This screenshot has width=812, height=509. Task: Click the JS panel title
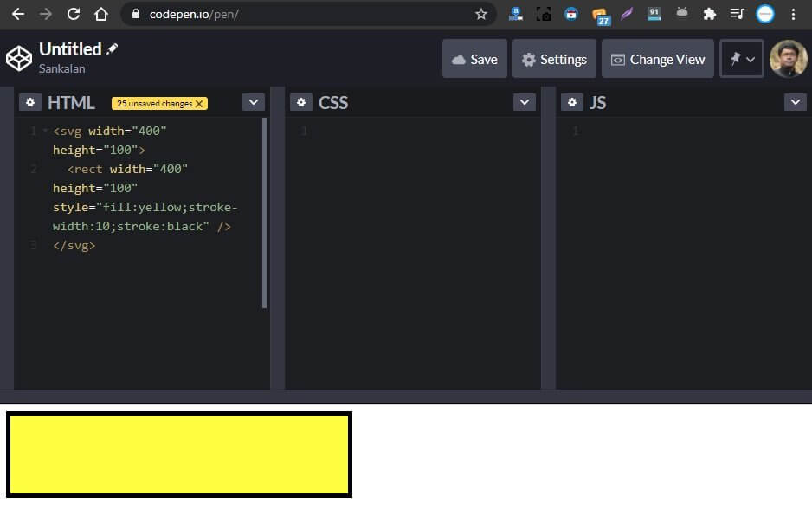tap(597, 102)
